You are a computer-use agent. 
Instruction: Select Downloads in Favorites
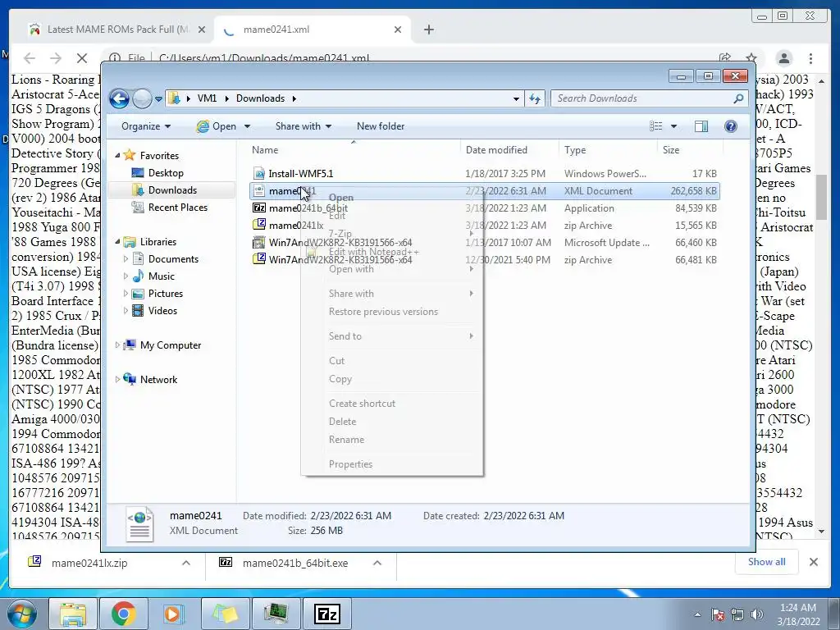pyautogui.click(x=172, y=190)
